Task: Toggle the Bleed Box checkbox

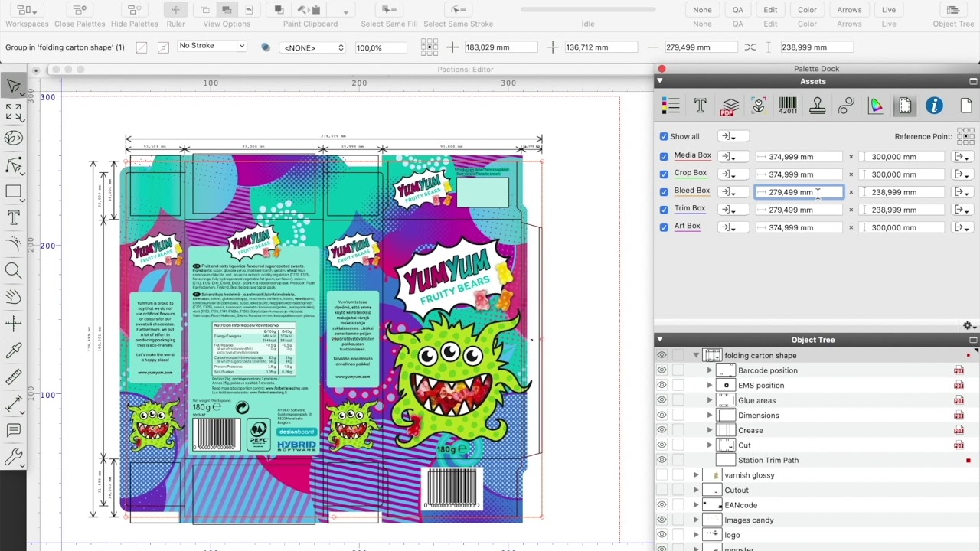Action: point(664,191)
